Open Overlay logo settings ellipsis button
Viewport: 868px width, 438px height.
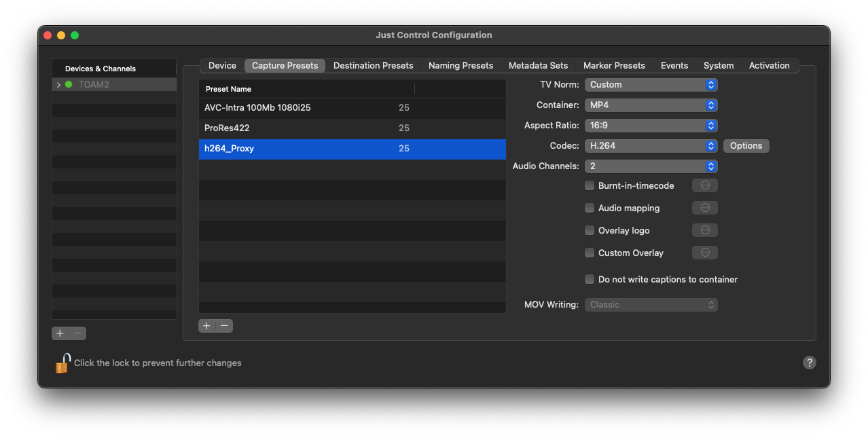pyautogui.click(x=705, y=230)
